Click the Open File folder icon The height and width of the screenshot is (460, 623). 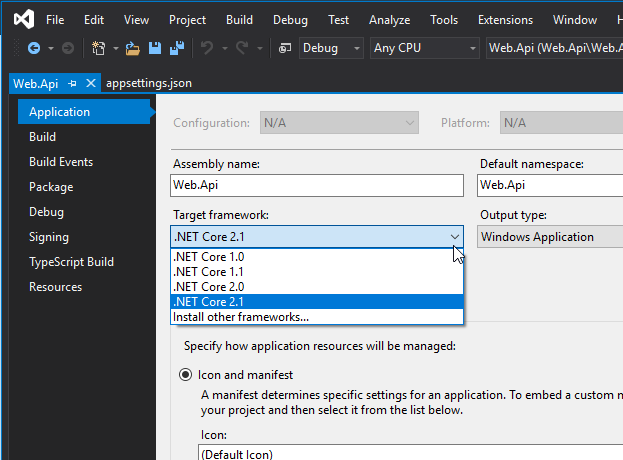click(132, 48)
